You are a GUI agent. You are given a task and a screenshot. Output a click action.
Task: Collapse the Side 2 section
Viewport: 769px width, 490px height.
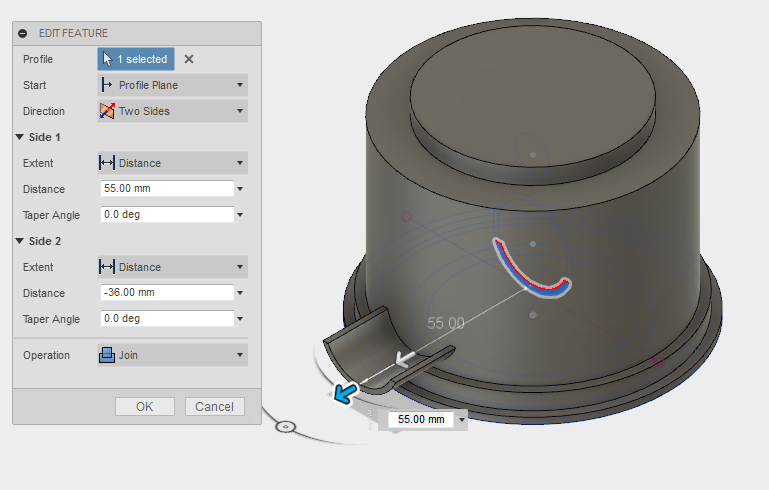click(20, 241)
